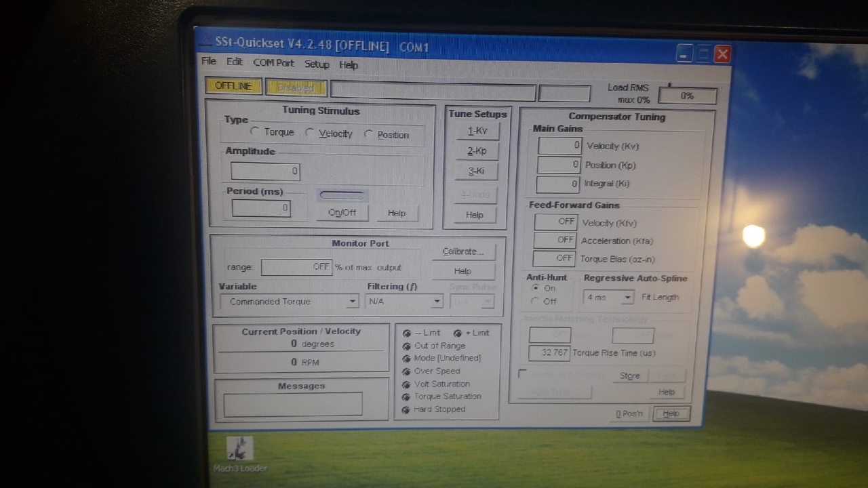
Task: Click the Period (ms) input field
Action: click(x=261, y=208)
